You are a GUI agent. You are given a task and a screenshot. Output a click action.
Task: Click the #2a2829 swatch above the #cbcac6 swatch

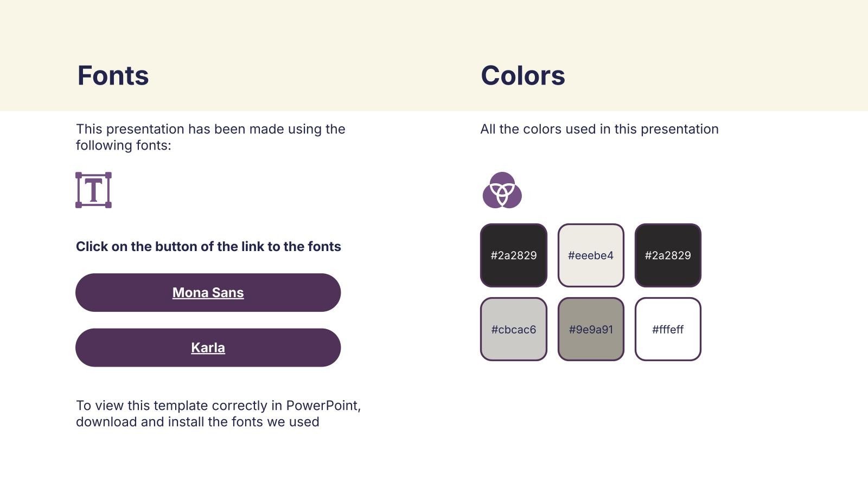coord(514,255)
